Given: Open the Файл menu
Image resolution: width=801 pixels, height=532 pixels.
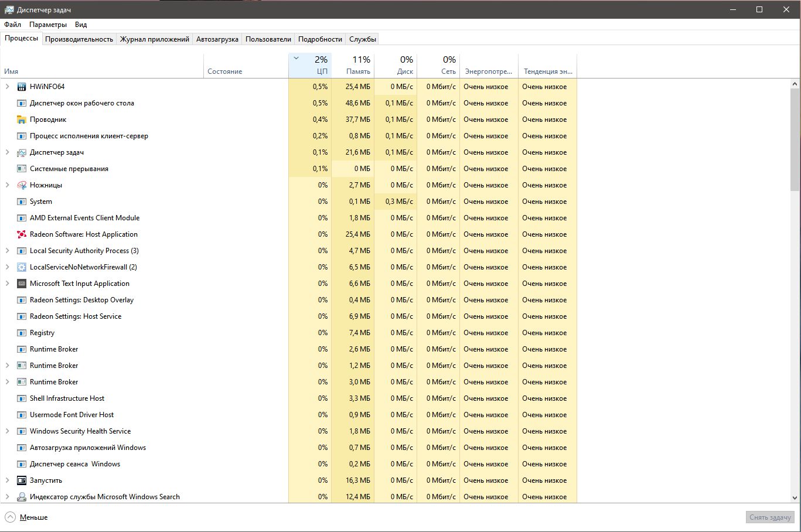Looking at the screenshot, I should click(12, 25).
